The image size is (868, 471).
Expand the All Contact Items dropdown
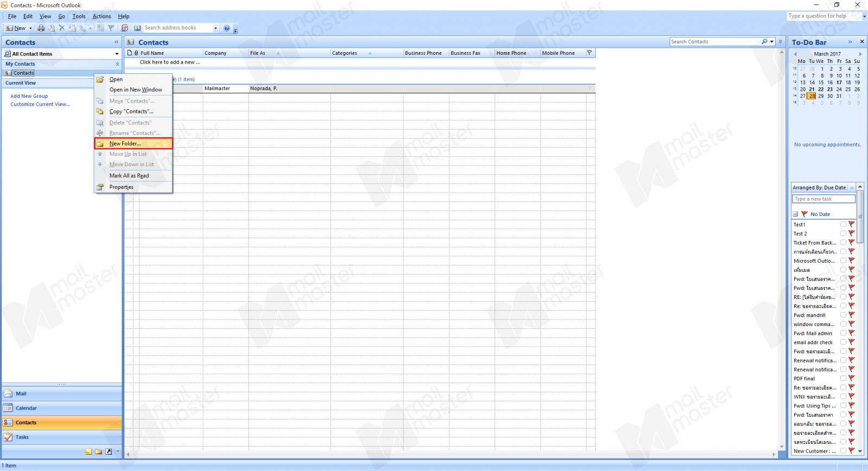(117, 54)
